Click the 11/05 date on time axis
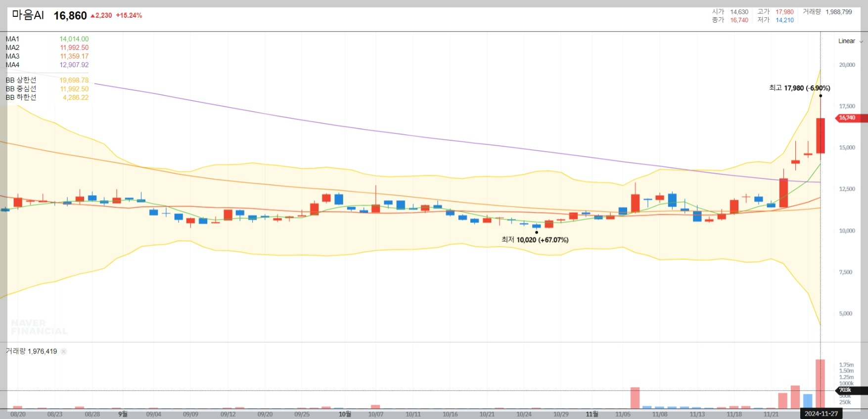 point(623,415)
